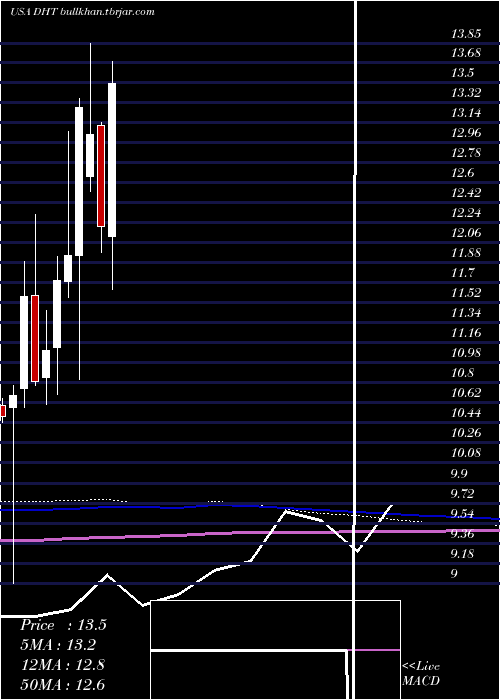
Task: Click the 10.8 price axis label
Action: coord(462,373)
